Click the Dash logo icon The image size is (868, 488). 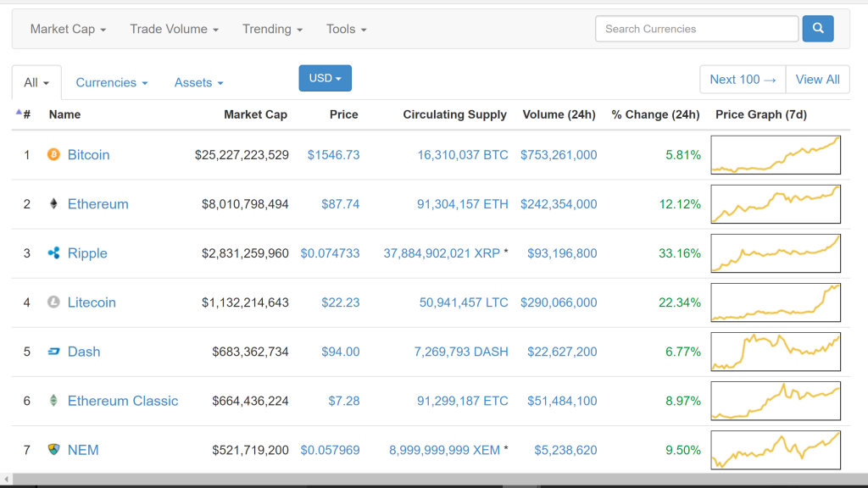[x=53, y=352]
